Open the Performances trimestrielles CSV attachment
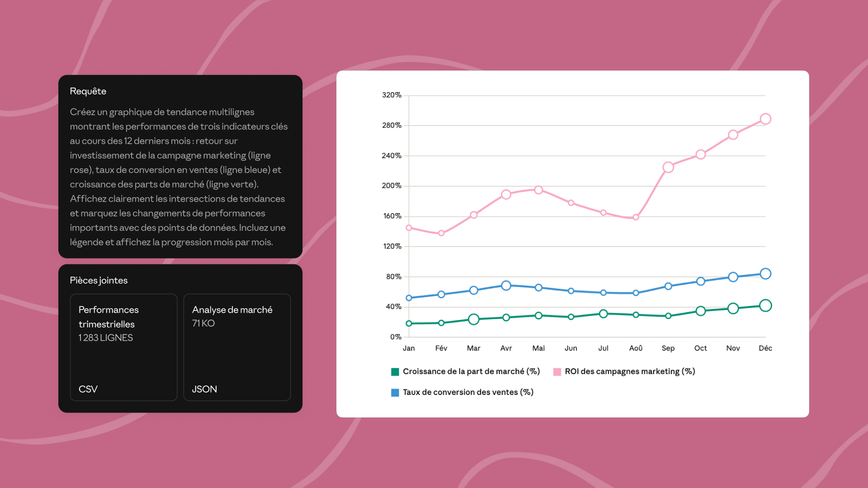Viewport: 868px width, 488px height. [123, 347]
